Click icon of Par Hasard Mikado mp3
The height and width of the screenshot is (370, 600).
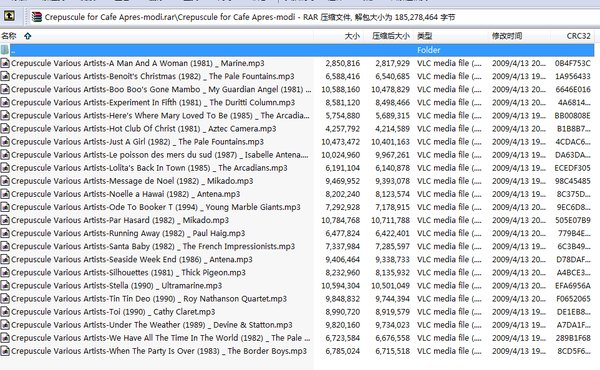5,220
